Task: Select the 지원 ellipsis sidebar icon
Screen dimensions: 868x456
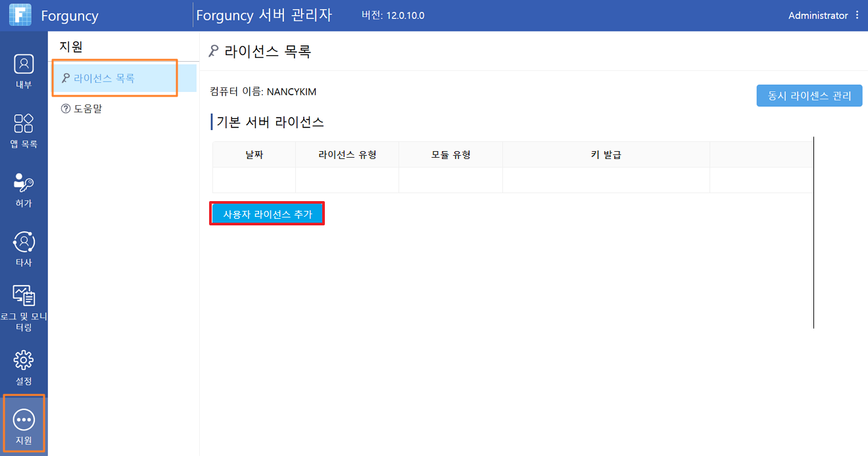Action: [x=24, y=419]
